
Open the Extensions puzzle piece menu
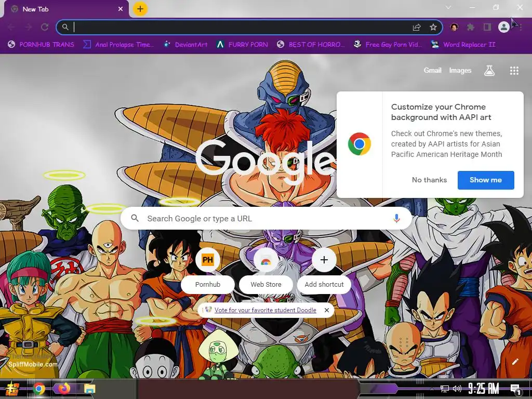[x=471, y=27]
